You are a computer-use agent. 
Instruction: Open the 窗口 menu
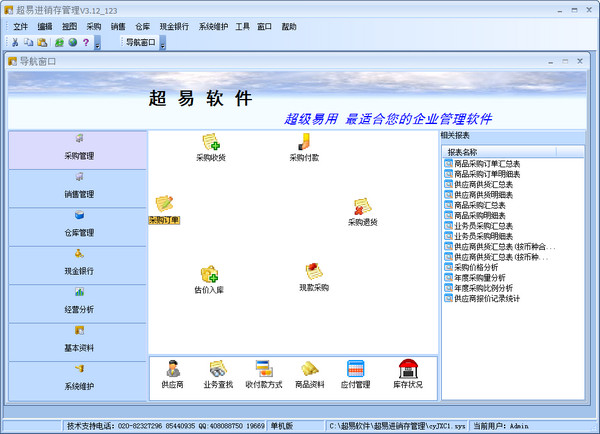[264, 26]
